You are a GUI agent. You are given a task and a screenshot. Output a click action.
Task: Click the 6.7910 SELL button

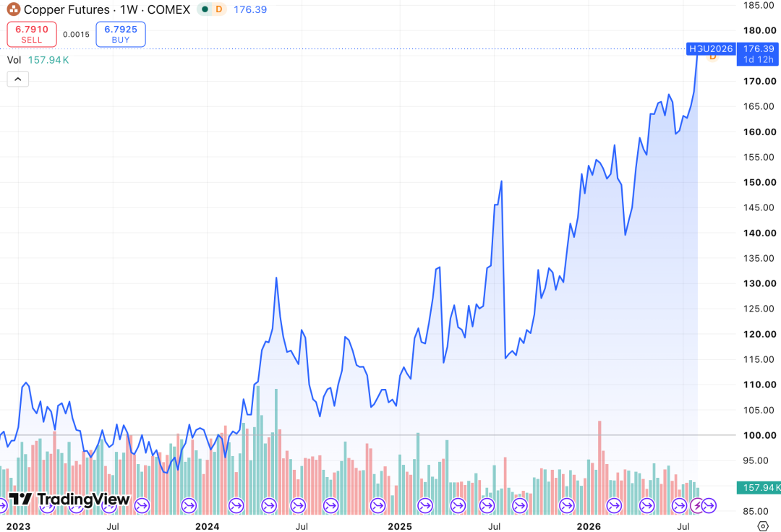32,35
